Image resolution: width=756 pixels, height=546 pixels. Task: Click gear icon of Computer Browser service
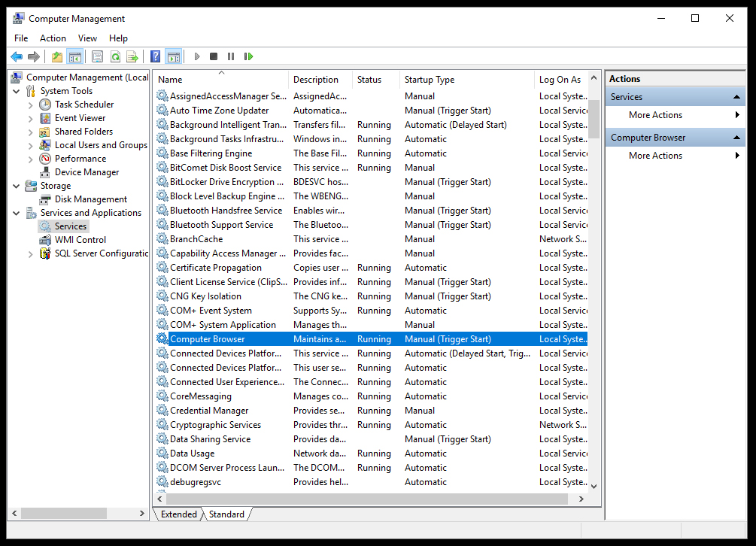pyautogui.click(x=162, y=338)
